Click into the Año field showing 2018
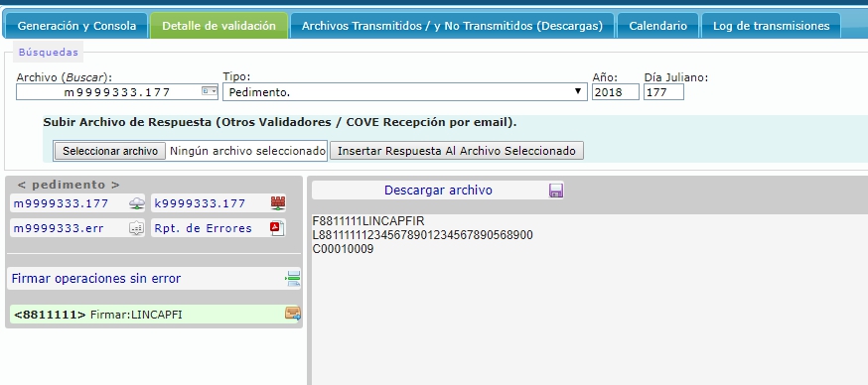The height and width of the screenshot is (385, 868). [x=616, y=92]
